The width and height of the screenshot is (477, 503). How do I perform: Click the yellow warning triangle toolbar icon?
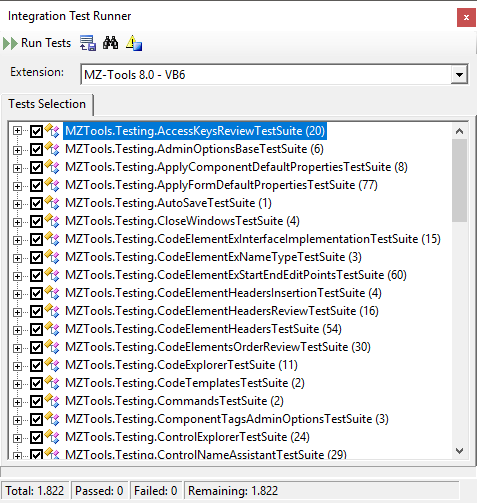click(x=134, y=43)
